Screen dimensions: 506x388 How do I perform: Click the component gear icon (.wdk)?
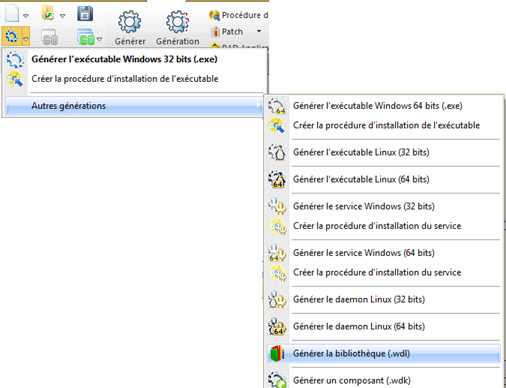pyautogui.click(x=277, y=380)
